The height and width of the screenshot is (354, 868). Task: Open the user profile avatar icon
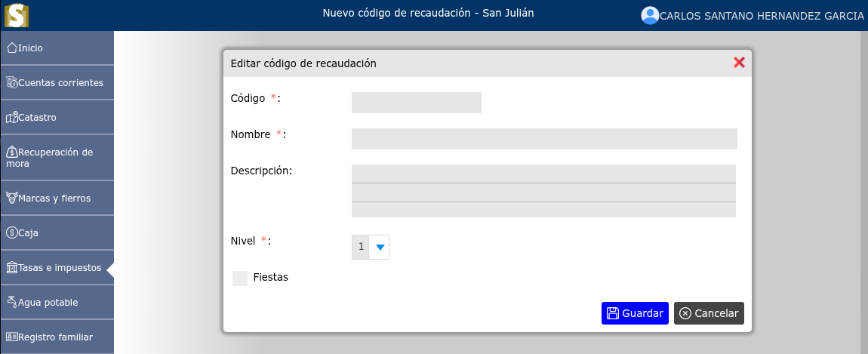click(x=650, y=16)
